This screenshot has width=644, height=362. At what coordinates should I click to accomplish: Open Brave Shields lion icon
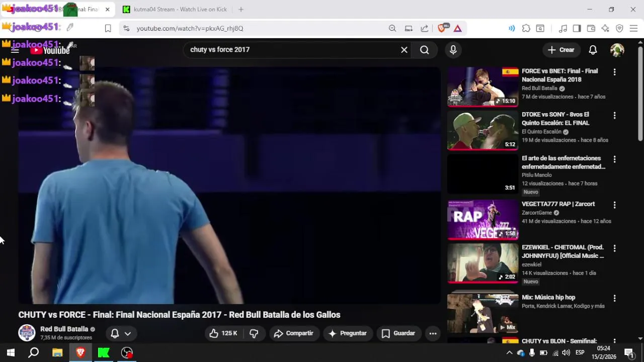(x=442, y=28)
